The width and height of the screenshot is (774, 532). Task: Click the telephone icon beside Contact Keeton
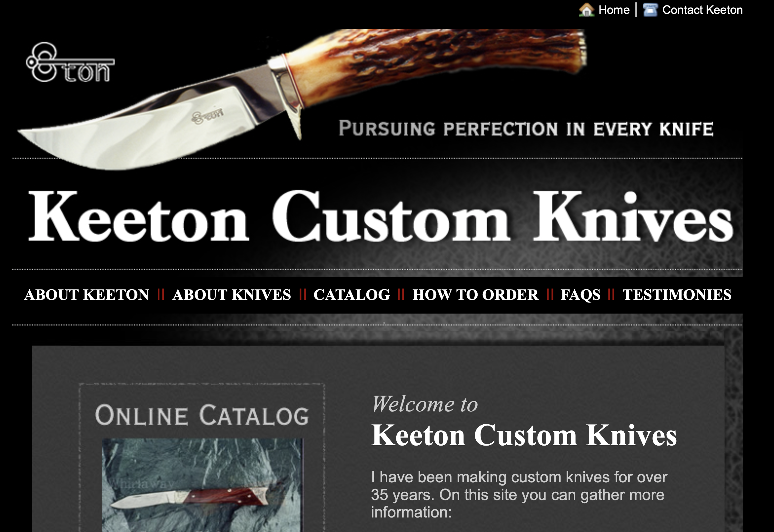(x=650, y=10)
